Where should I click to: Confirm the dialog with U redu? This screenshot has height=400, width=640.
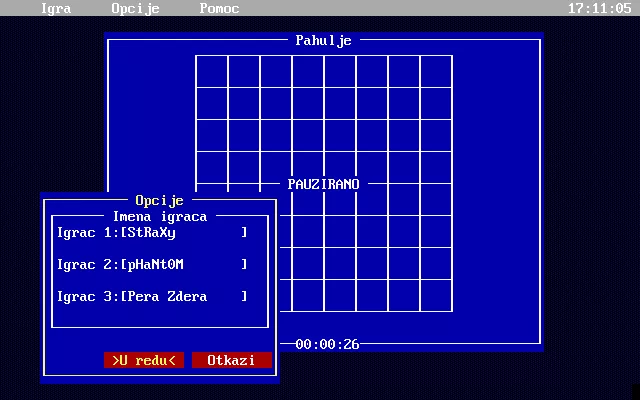click(x=144, y=360)
